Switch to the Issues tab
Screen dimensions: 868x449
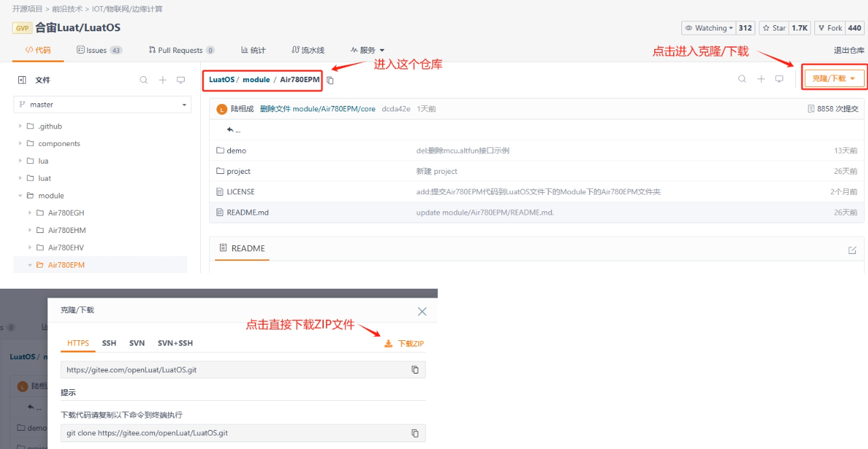coord(99,50)
